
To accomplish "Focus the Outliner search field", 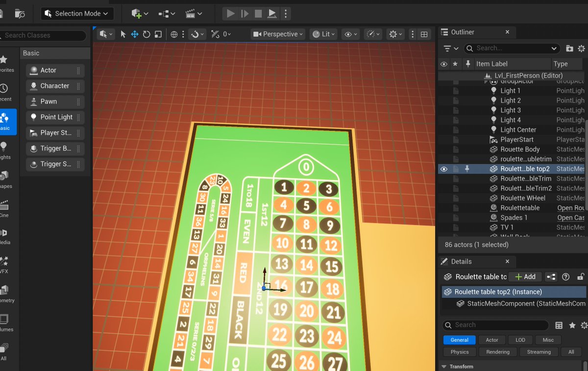I will coord(512,48).
